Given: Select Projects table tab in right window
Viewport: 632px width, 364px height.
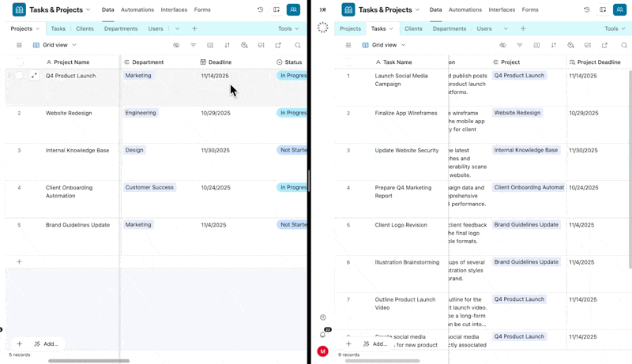Looking at the screenshot, I should (x=350, y=28).
